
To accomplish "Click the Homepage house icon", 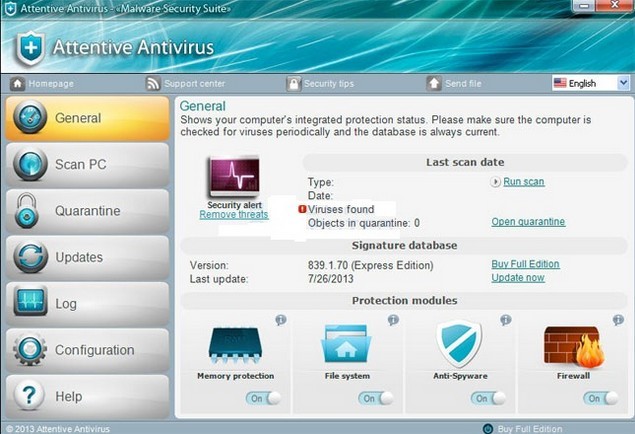I will click(x=17, y=84).
